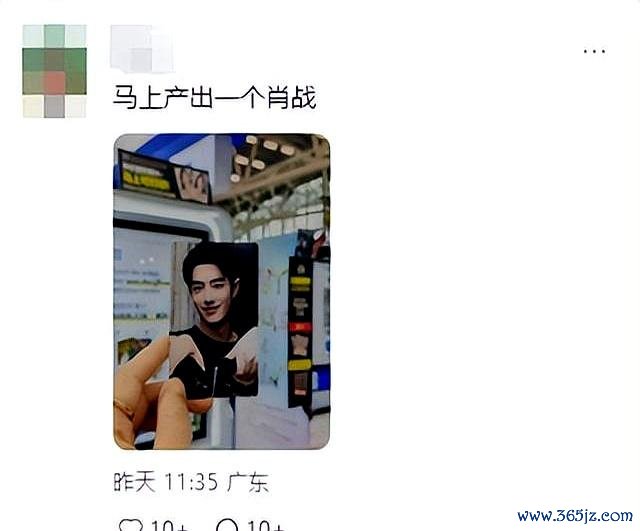
Task: Open the www.365jz.com watermark link
Action: [575, 516]
